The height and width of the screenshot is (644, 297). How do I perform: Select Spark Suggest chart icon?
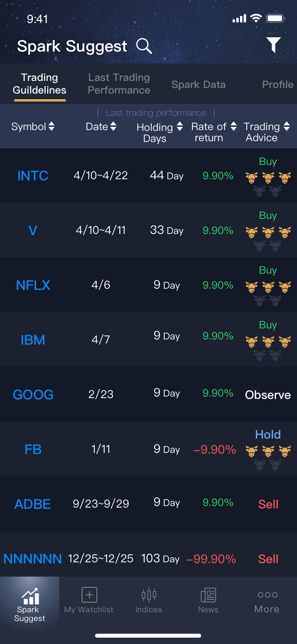(30, 596)
